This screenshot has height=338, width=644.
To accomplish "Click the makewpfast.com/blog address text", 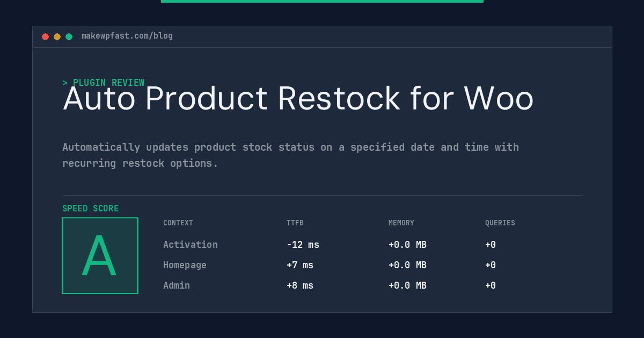I will click(127, 36).
